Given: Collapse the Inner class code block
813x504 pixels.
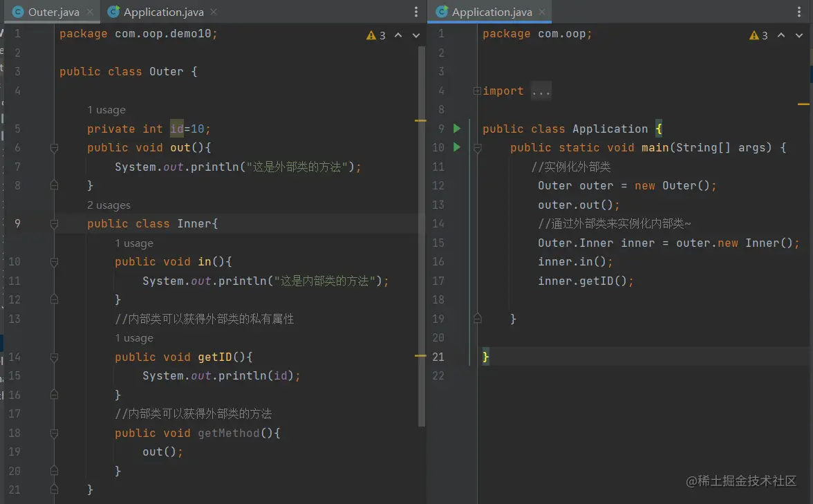Looking at the screenshot, I should 54,224.
